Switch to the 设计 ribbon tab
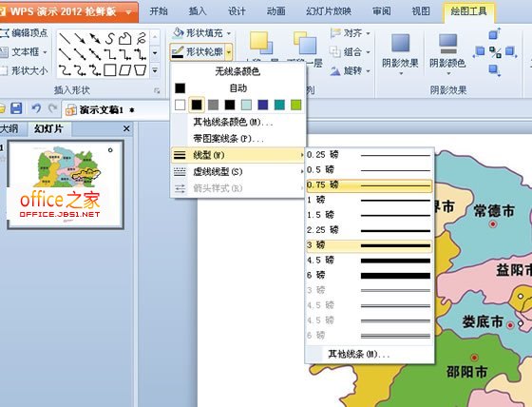The width and height of the screenshot is (532, 407). coord(237,11)
